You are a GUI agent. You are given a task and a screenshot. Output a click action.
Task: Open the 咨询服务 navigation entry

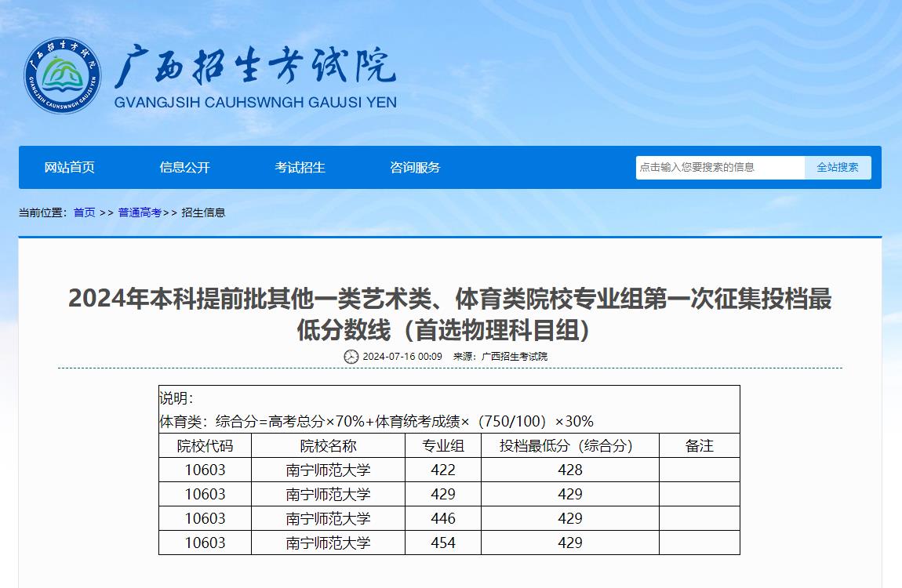[x=415, y=167]
